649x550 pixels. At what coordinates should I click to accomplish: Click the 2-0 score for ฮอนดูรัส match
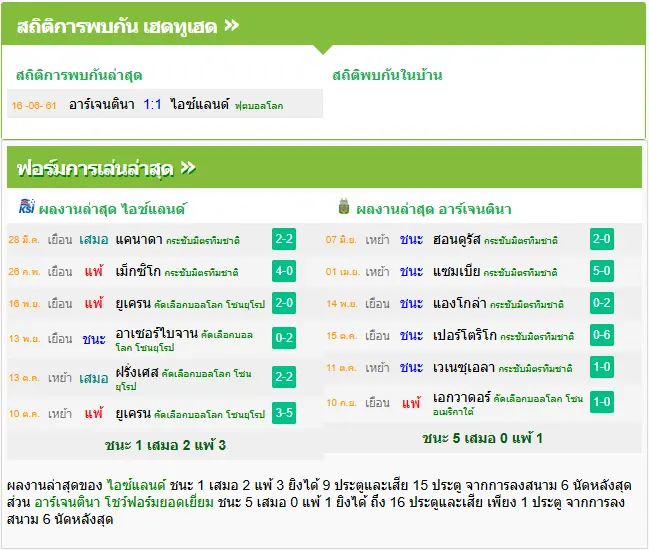[601, 239]
